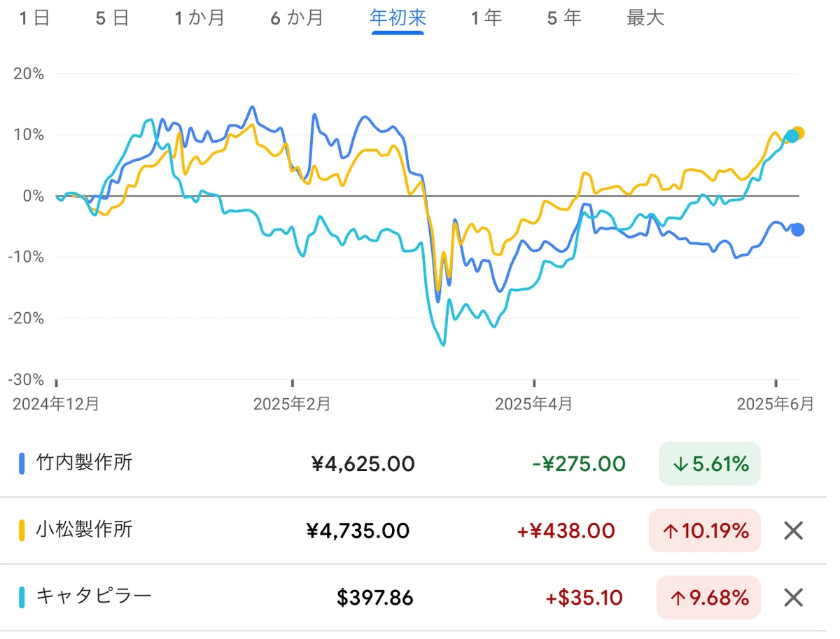
Task: Switch to the 6か月 range tab
Action: 297,18
